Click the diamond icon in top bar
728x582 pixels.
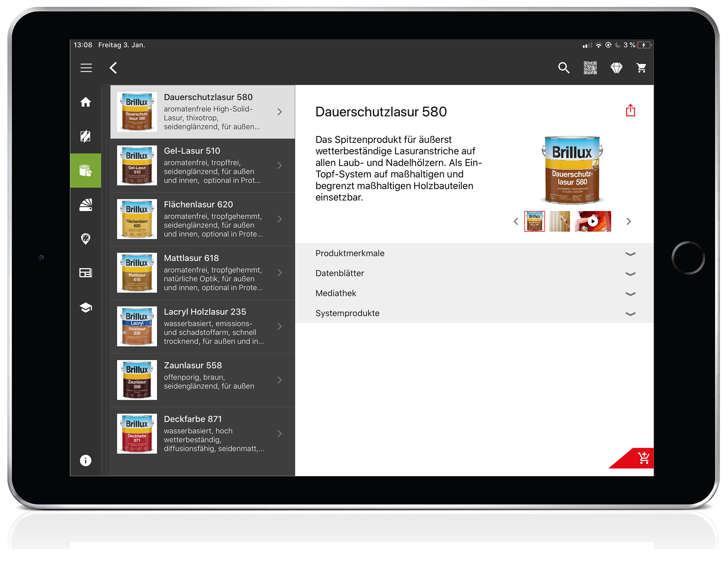(616, 68)
